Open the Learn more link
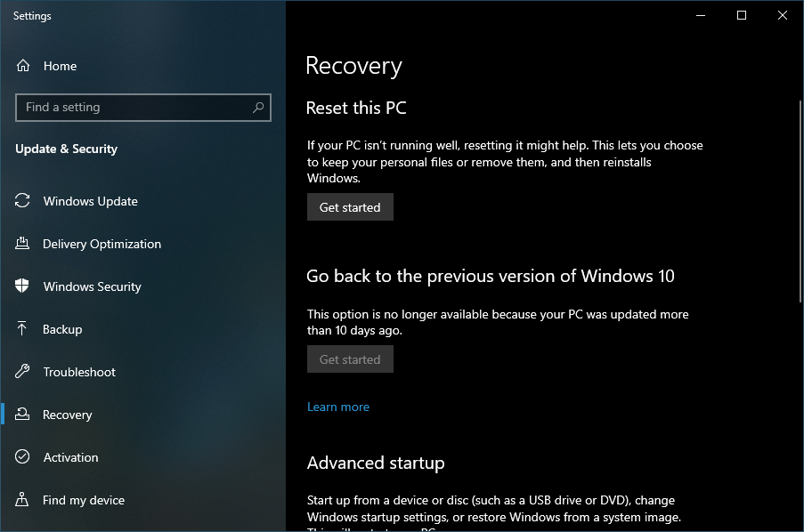804x532 pixels. point(337,407)
